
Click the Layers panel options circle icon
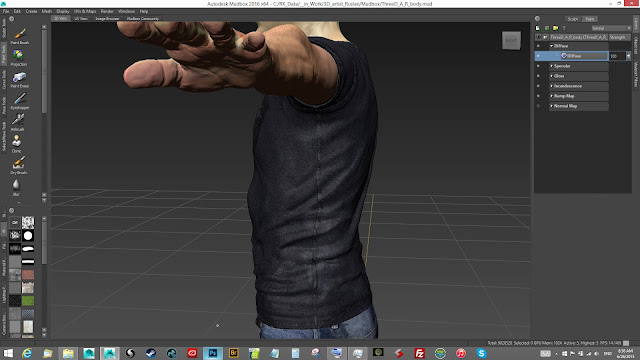537,19
